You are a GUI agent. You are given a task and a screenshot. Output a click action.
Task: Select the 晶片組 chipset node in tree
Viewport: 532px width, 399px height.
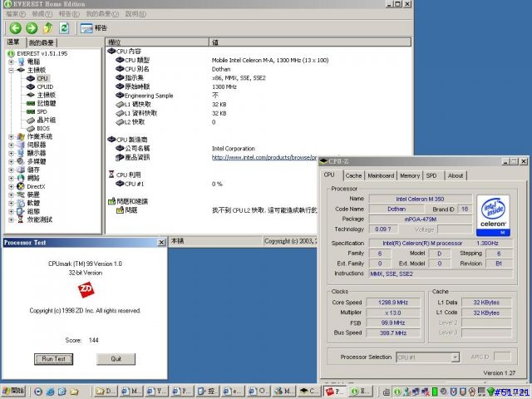46,120
